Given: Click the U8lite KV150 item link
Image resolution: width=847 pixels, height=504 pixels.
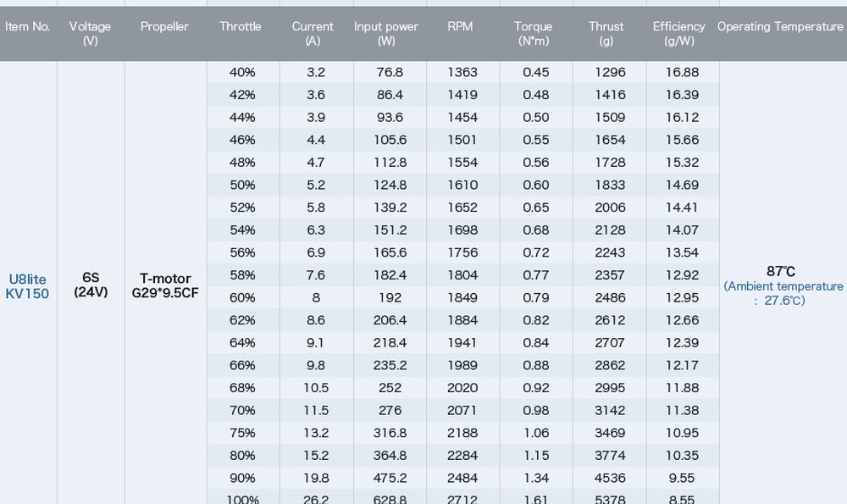Looking at the screenshot, I should pyautogui.click(x=28, y=286).
